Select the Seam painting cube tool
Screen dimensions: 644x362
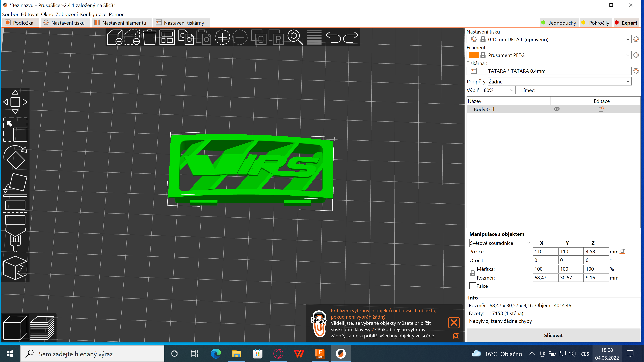tap(15, 268)
